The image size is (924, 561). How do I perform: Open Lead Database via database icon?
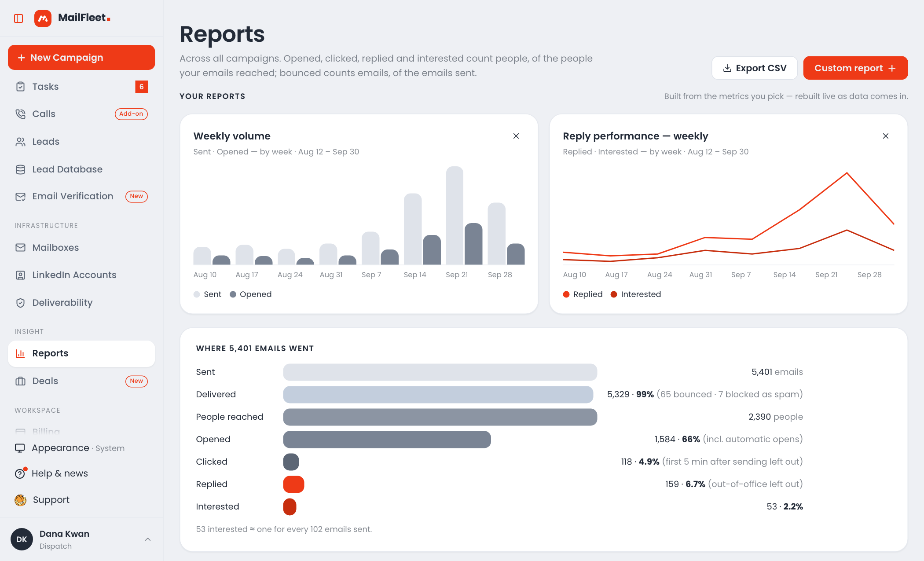tap(20, 169)
